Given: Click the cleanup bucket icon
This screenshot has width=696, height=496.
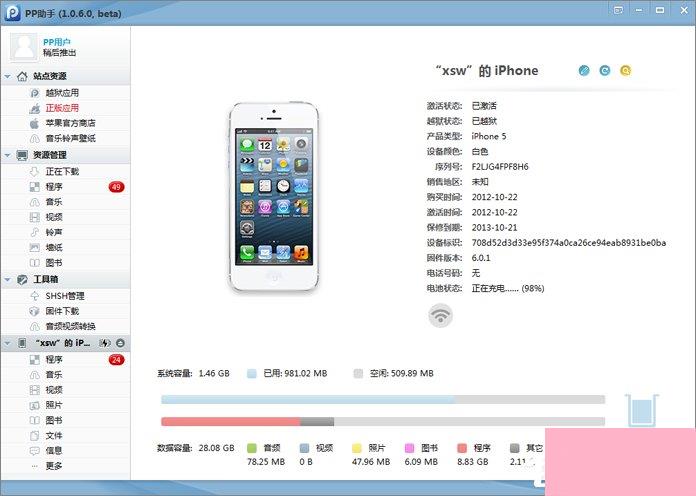Looking at the screenshot, I should click(x=641, y=410).
